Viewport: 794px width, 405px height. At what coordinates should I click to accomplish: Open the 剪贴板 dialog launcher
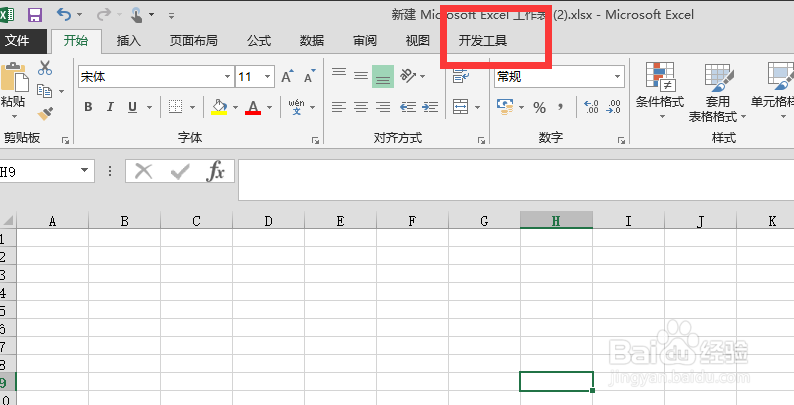point(65,141)
